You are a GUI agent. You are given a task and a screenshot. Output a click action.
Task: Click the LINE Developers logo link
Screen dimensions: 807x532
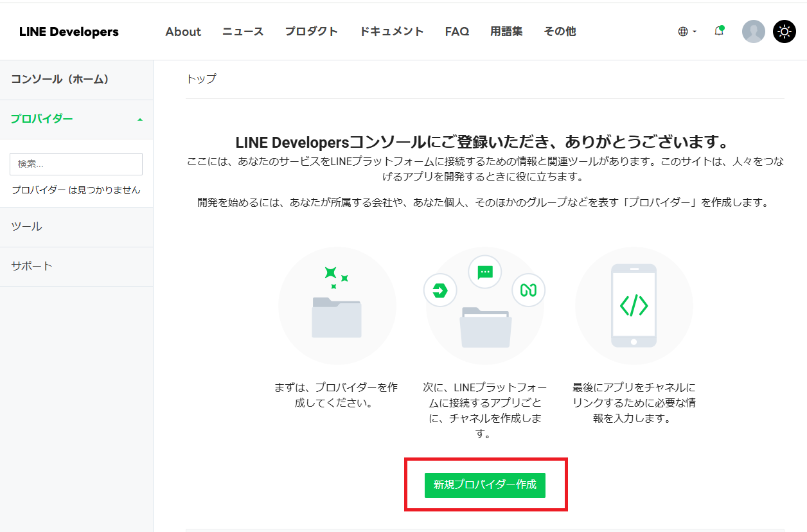pyautogui.click(x=69, y=31)
